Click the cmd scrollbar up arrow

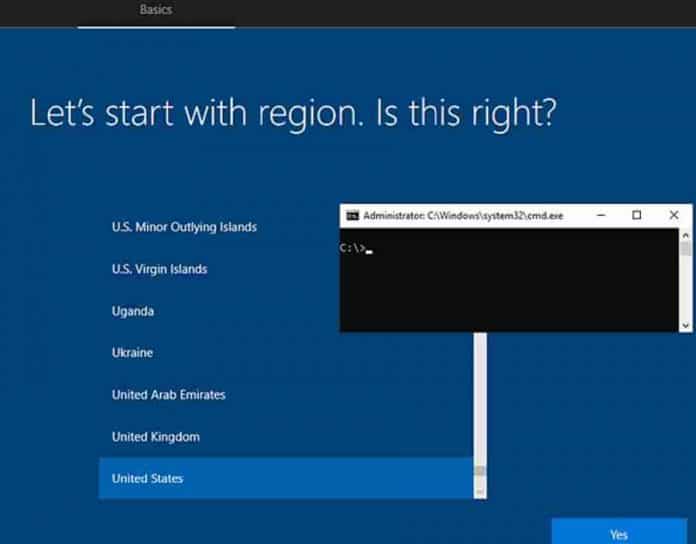(686, 235)
